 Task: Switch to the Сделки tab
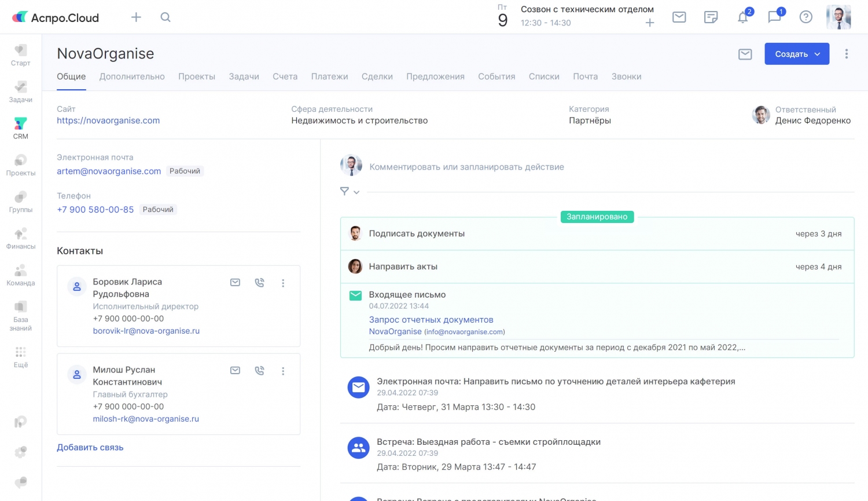coord(377,76)
